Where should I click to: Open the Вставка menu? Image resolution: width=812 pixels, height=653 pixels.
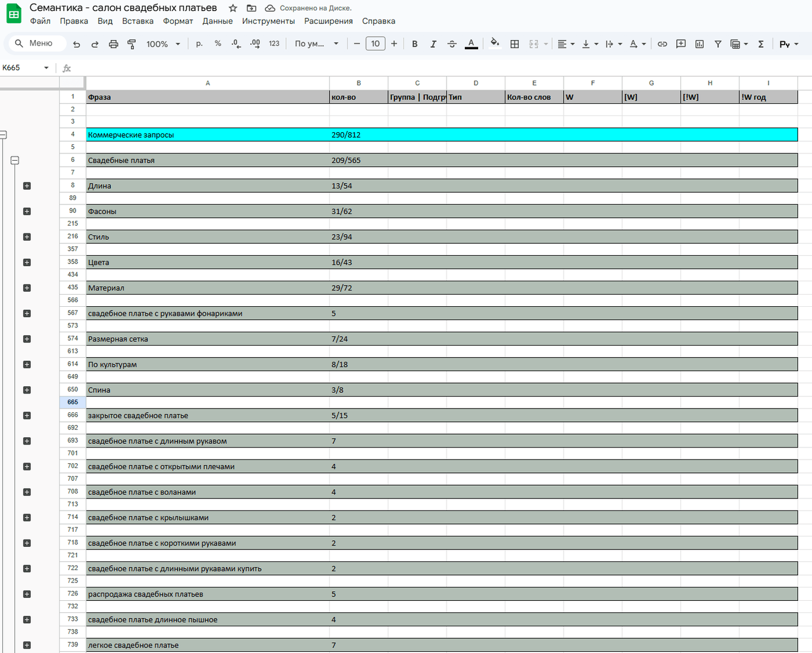(x=138, y=21)
